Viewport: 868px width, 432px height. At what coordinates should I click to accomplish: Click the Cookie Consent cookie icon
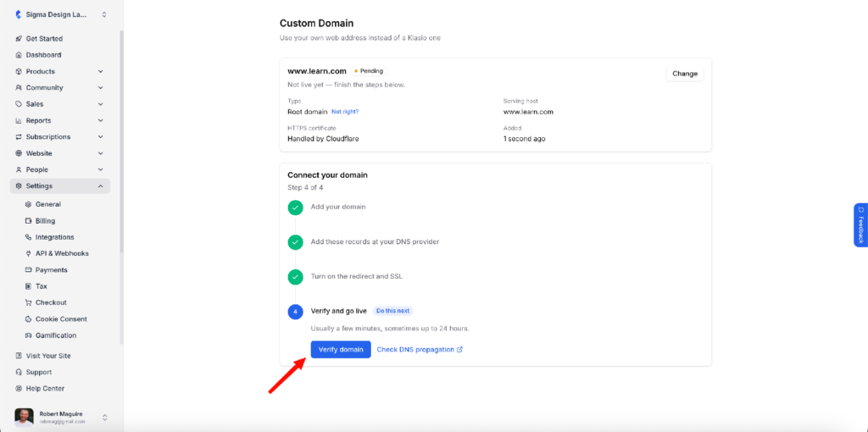click(29, 319)
